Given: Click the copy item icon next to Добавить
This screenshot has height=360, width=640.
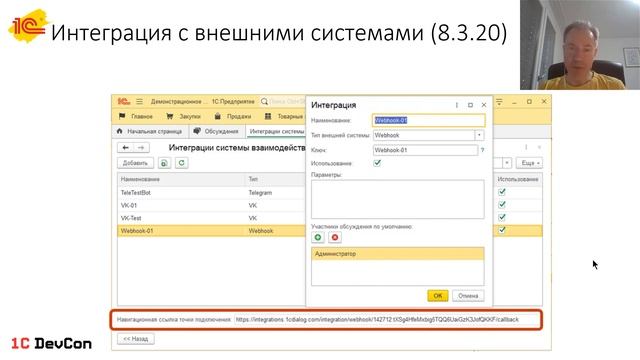Looking at the screenshot, I should pos(164,163).
